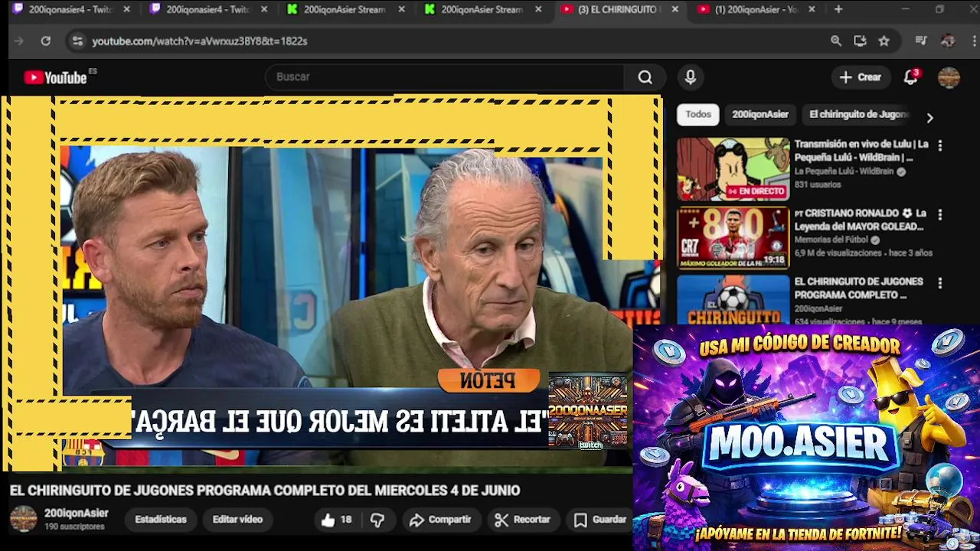Screen dimensions: 980x551
Task: Open options for suggested El Chiringuito video
Action: coord(940,283)
